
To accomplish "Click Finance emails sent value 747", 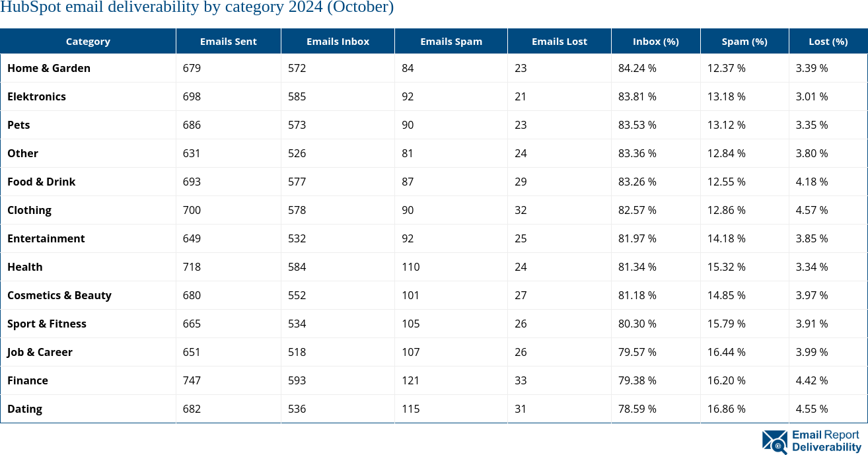I will (192, 380).
